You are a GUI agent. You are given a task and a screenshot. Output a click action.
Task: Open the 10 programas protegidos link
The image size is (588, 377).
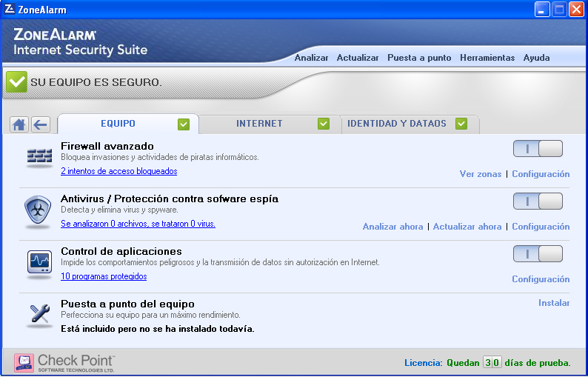104,276
